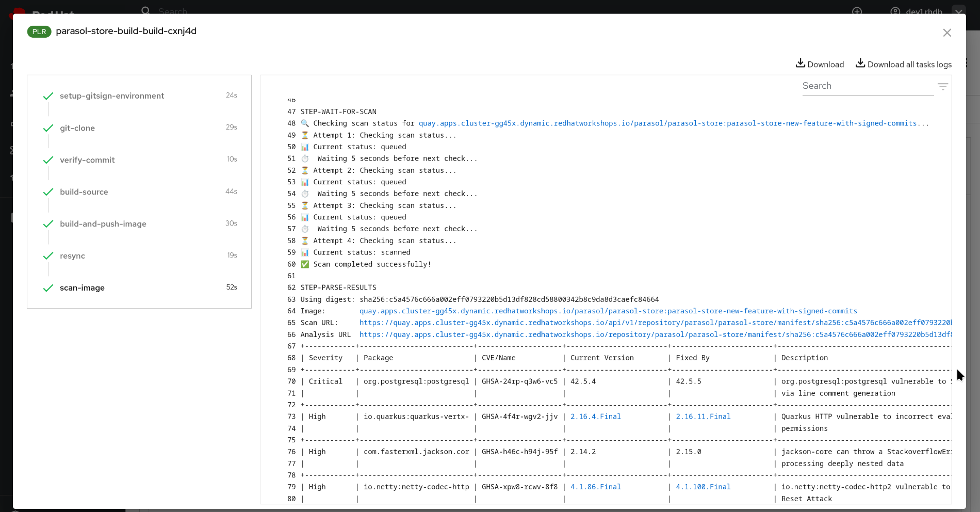Screen dimensions: 980x512
Task: Click the 4.1.100.Final fixed version link
Action: [x=703, y=487]
